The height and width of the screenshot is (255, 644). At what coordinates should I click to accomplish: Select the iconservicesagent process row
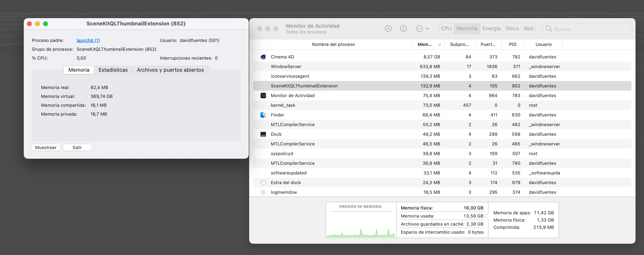[x=442, y=76]
